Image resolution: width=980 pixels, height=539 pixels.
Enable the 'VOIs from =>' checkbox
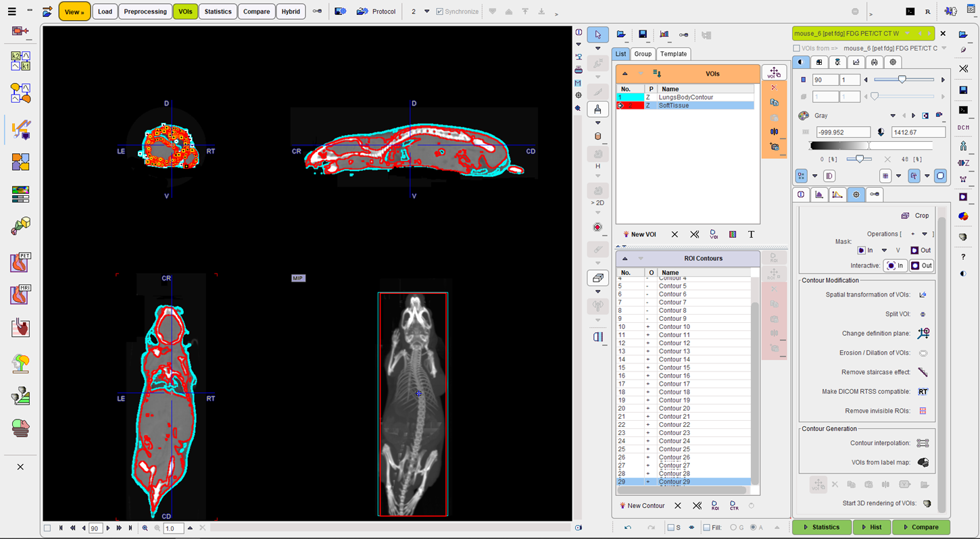click(x=796, y=49)
